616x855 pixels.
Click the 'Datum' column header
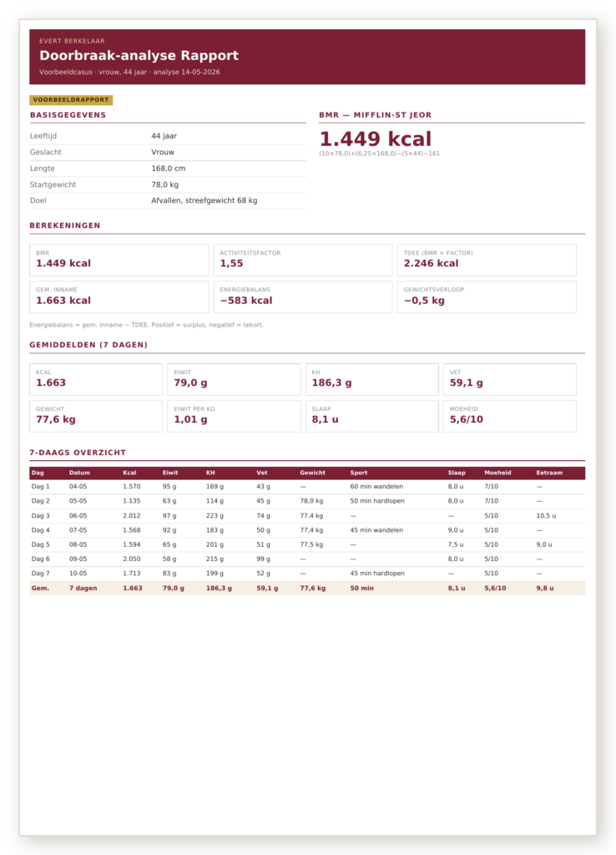79,473
